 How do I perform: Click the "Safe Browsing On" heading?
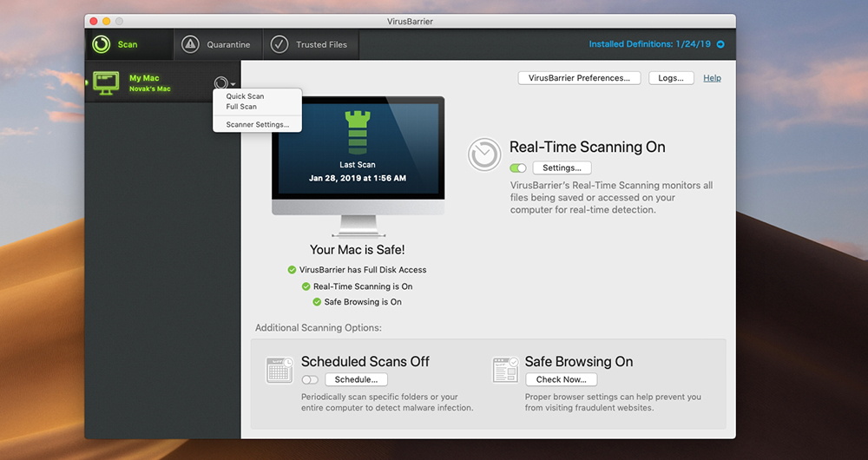[x=578, y=361]
